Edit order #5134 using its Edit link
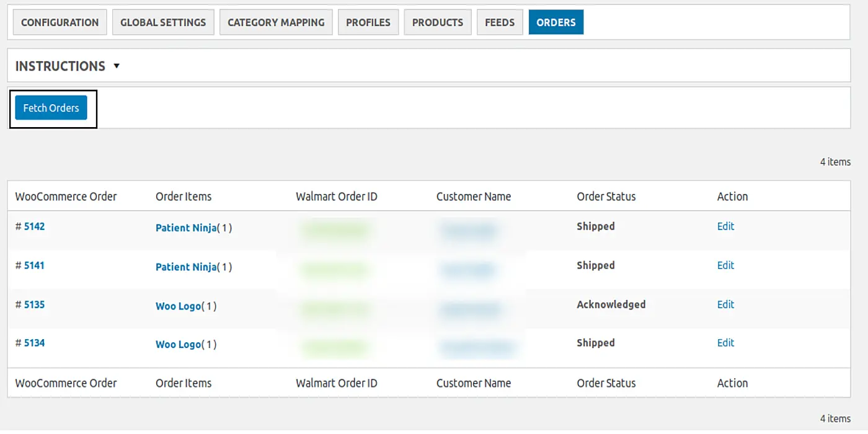This screenshot has width=868, height=434. (725, 342)
